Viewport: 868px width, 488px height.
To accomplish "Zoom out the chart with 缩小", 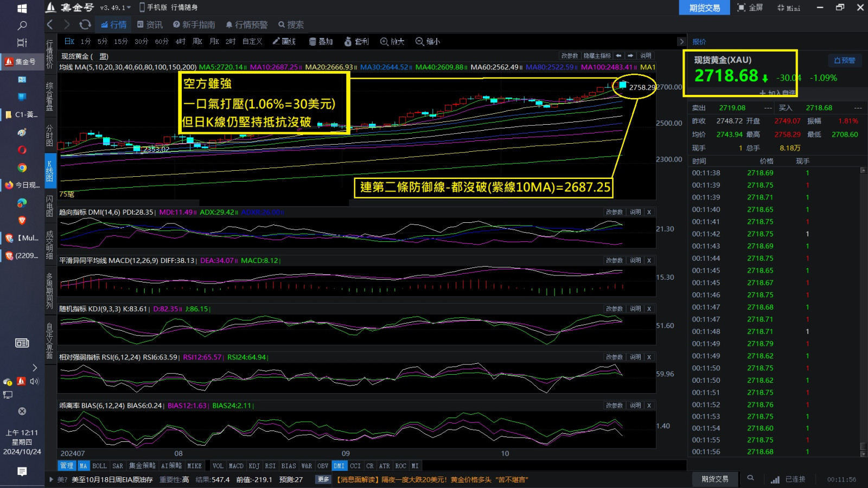I will pos(427,41).
